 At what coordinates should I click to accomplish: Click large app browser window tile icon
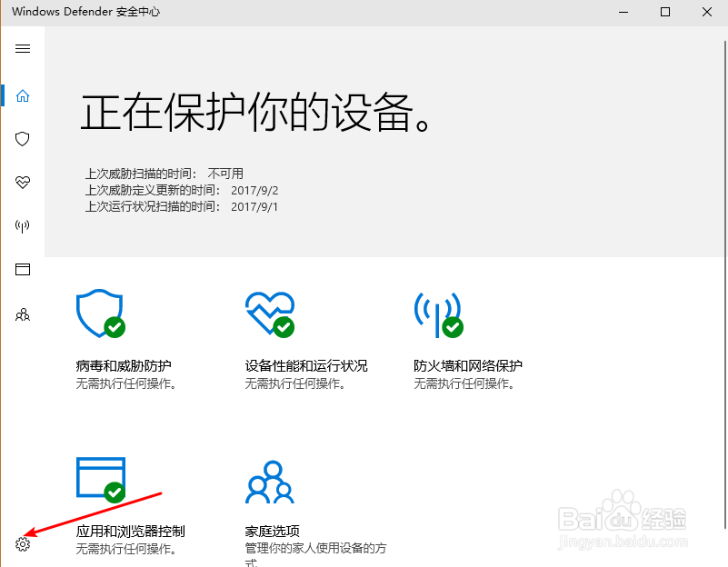pos(101,480)
